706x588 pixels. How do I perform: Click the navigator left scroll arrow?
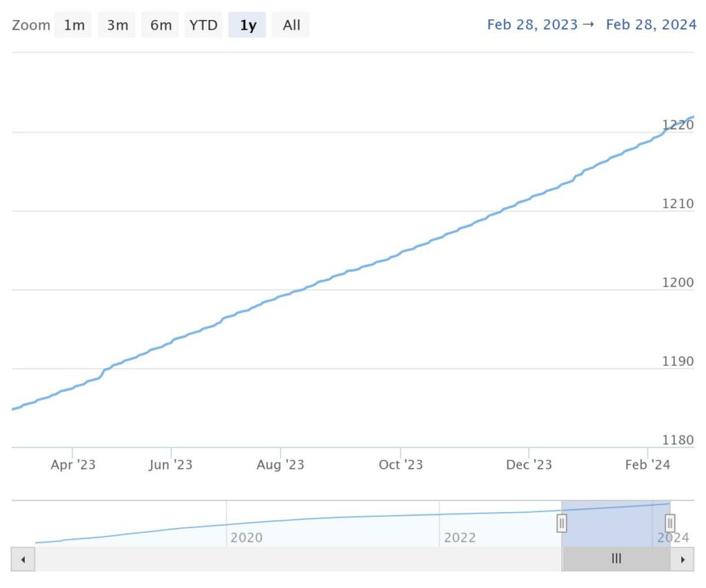tap(23, 559)
